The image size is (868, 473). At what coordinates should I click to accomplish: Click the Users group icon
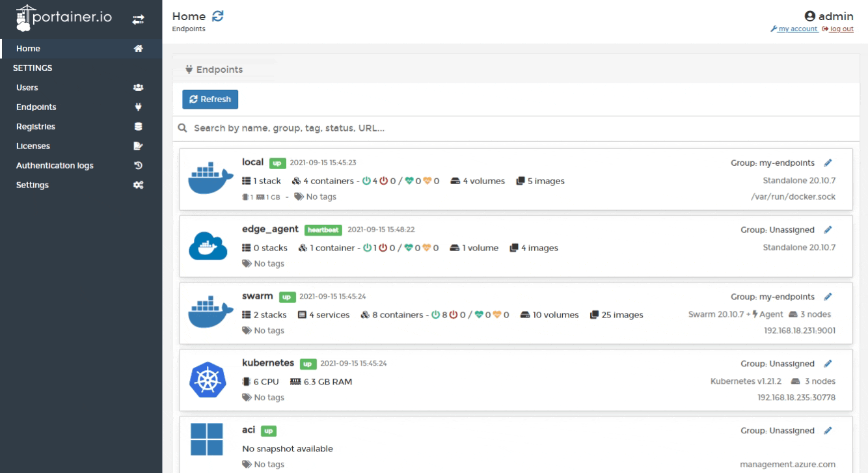[138, 88]
